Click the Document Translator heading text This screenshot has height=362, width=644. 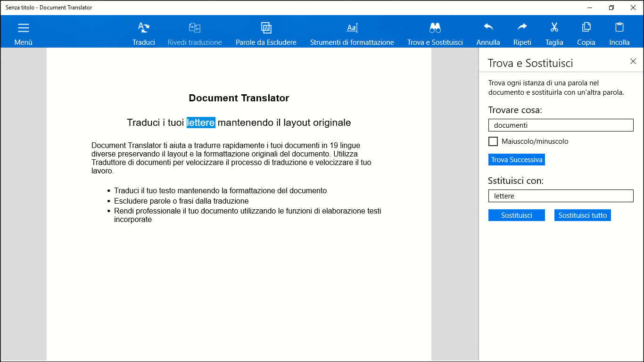(239, 98)
